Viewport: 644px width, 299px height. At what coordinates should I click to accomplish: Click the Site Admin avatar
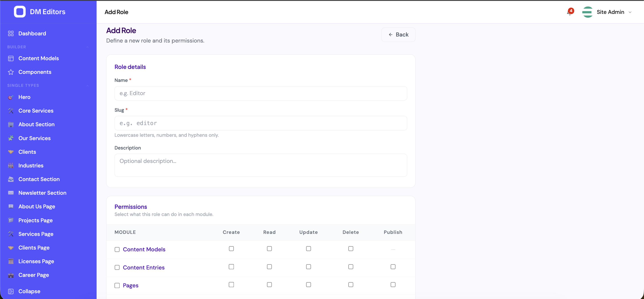coord(587,12)
